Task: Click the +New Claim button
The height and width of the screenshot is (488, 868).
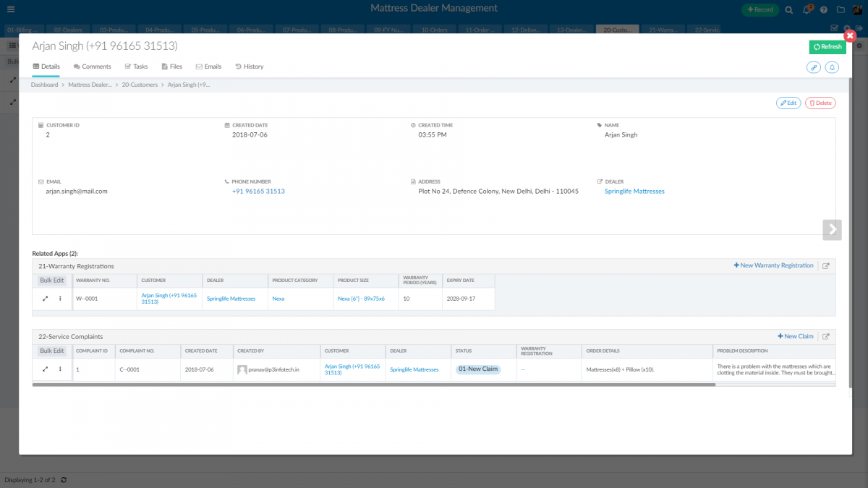Action: tap(795, 335)
